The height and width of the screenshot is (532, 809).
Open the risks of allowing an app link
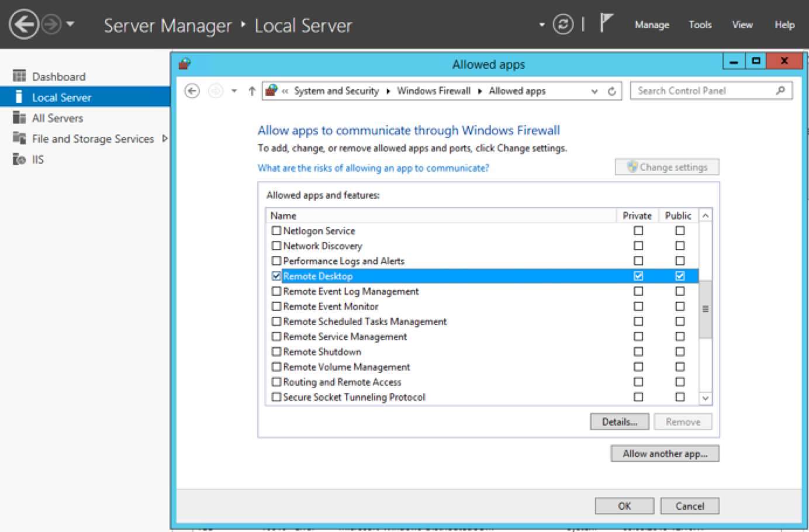pyautogui.click(x=373, y=168)
